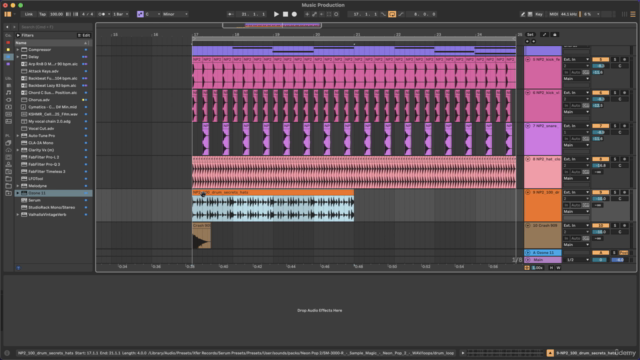Open track 9 Ext. In input dropdown
Viewport: 640px width, 360px height.
coord(576,192)
